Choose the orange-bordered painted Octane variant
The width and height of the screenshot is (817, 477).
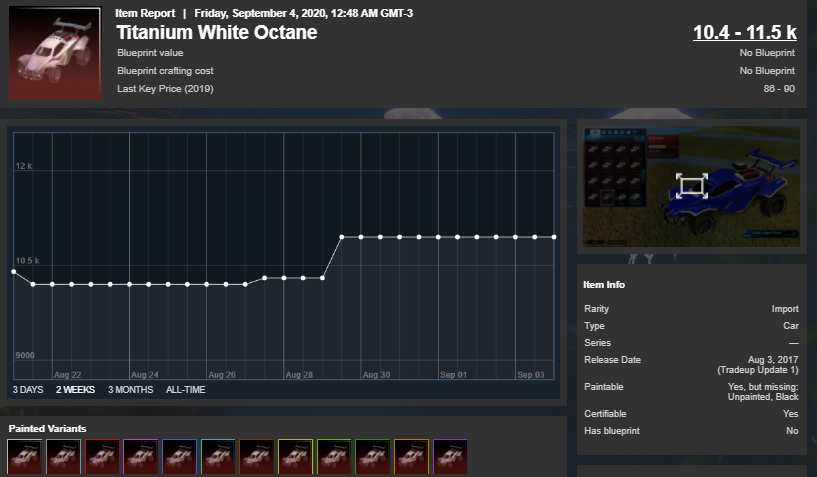pos(411,457)
